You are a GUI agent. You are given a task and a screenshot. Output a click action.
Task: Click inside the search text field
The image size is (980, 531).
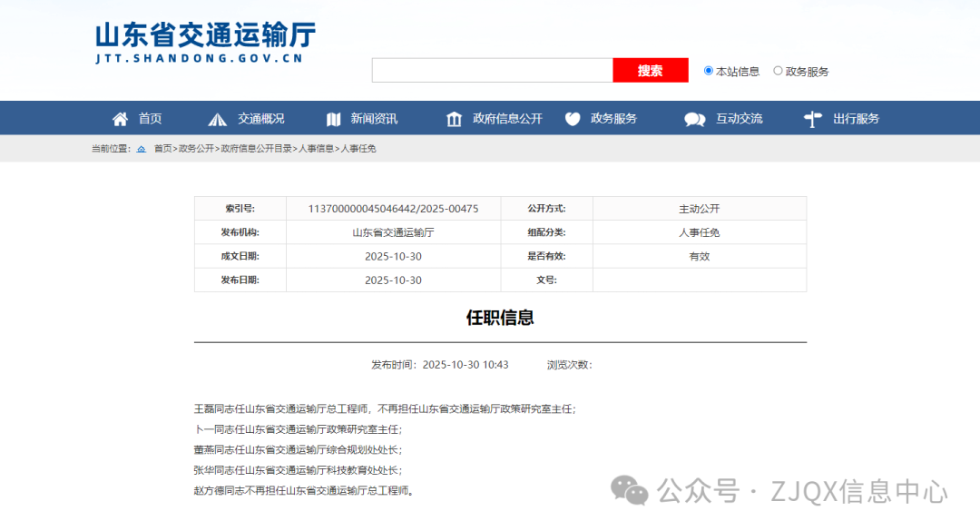(x=492, y=71)
